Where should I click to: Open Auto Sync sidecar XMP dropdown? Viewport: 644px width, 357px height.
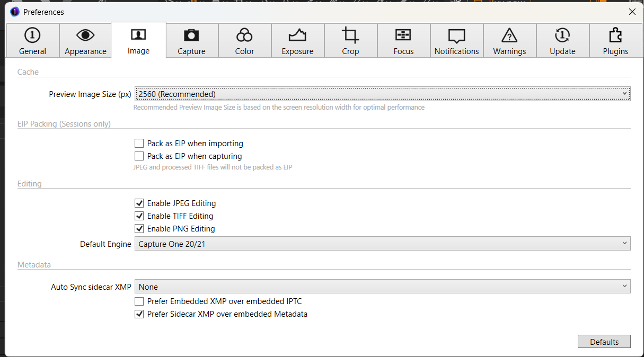pos(382,287)
